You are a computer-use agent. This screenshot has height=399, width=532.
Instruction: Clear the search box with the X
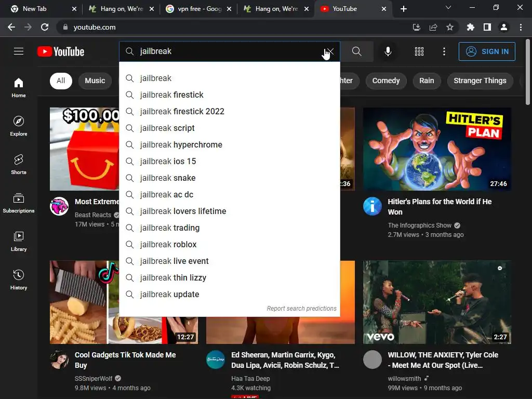pos(330,51)
